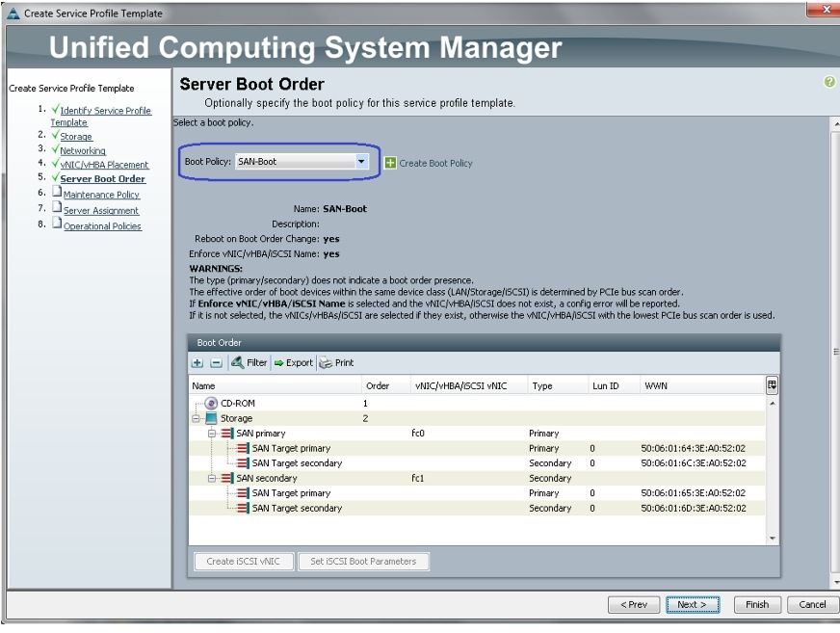The image size is (840, 633).
Task: Click the add (plus) icon in Boot Order toolbar
Action: pos(197,363)
